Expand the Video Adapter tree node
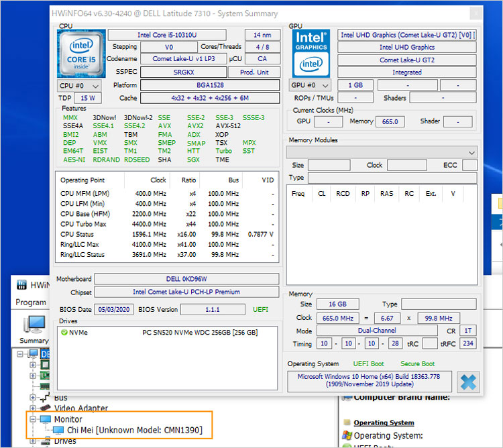 [x=33, y=408]
